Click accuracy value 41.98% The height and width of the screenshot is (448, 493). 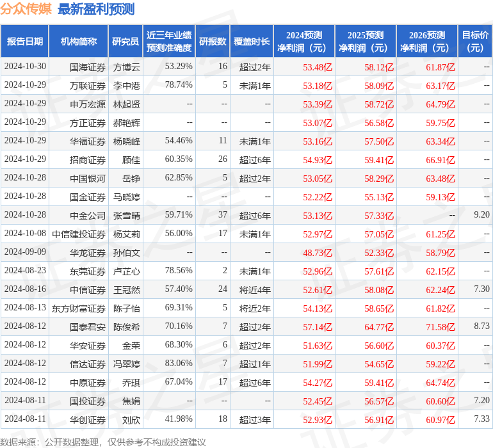tap(179, 419)
